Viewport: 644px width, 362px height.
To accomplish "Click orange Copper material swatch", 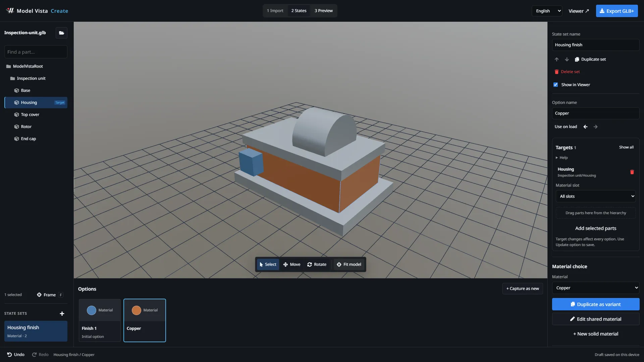I will point(137,310).
